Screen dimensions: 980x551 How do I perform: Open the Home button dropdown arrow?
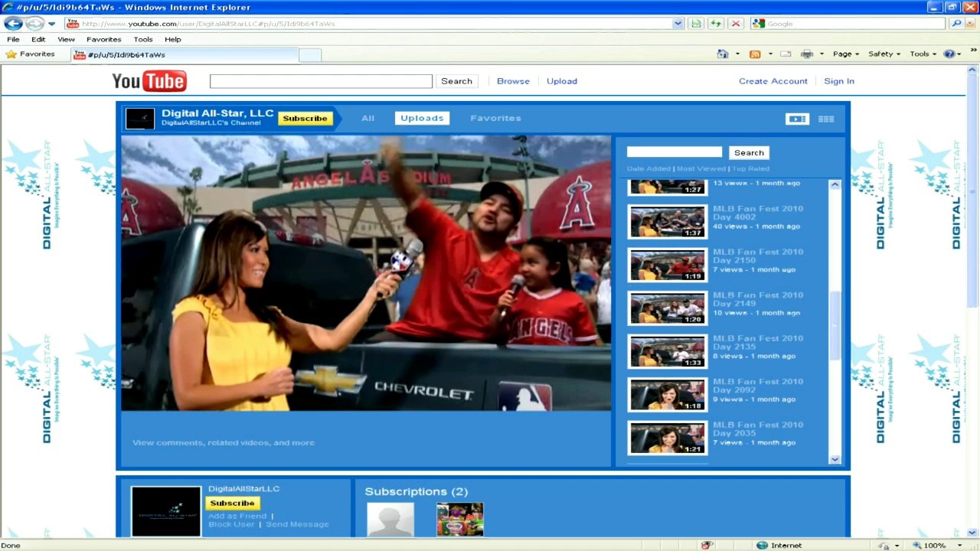[x=737, y=54]
